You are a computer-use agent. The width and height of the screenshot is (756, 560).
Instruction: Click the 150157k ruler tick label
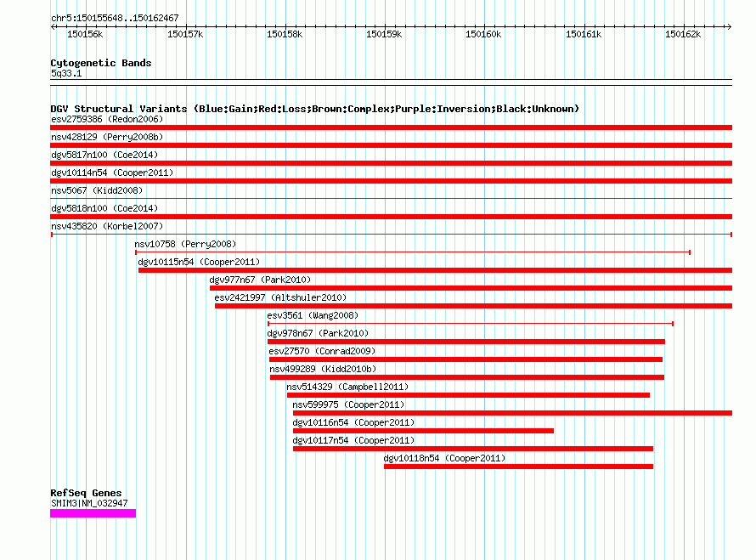pyautogui.click(x=185, y=34)
